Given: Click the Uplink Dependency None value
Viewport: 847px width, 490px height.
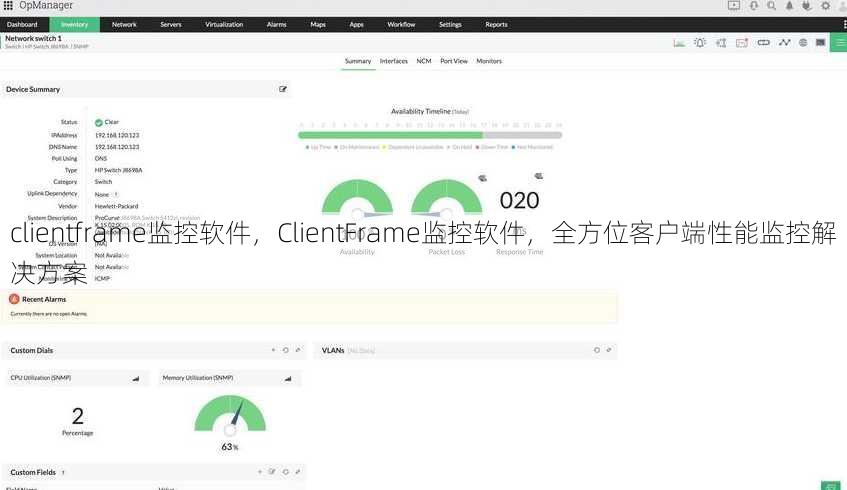Looking at the screenshot, I should [x=102, y=194].
